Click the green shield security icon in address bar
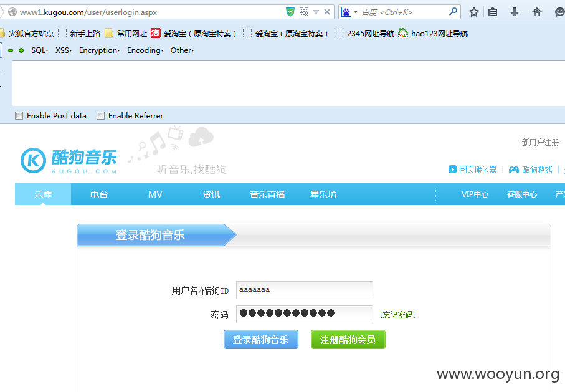Viewport: 565px width, 392px height. (290, 12)
